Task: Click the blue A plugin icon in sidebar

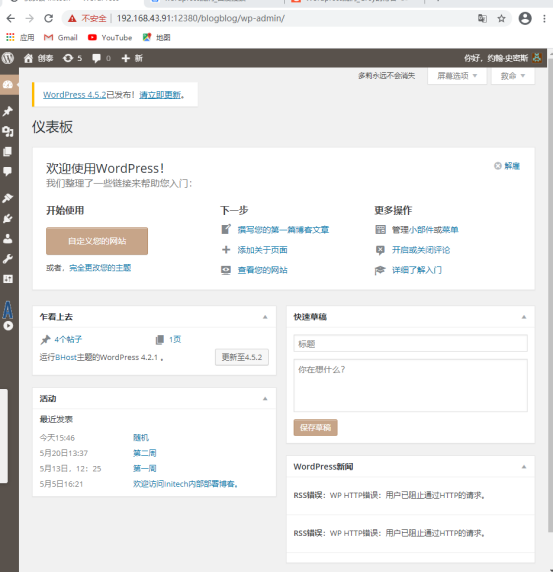Action: point(8,310)
